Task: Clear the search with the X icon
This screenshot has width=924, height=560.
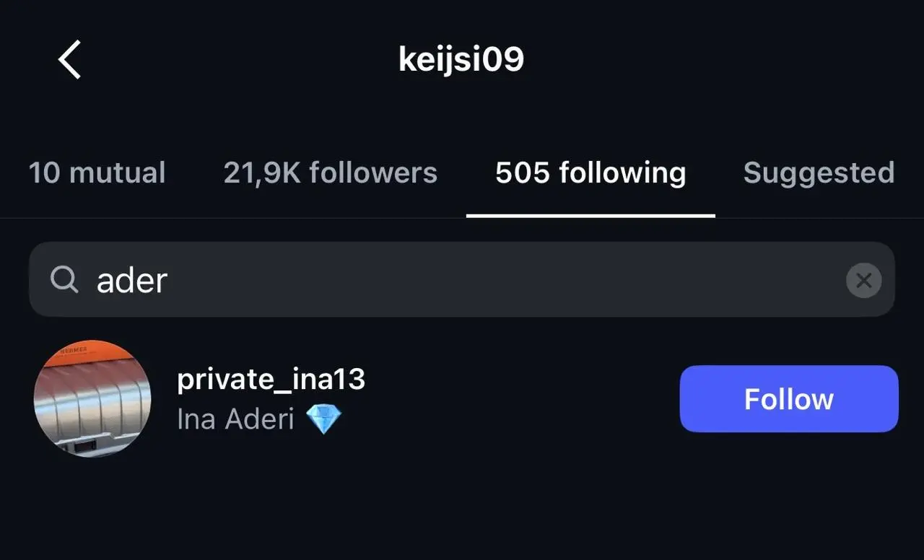Action: point(863,280)
